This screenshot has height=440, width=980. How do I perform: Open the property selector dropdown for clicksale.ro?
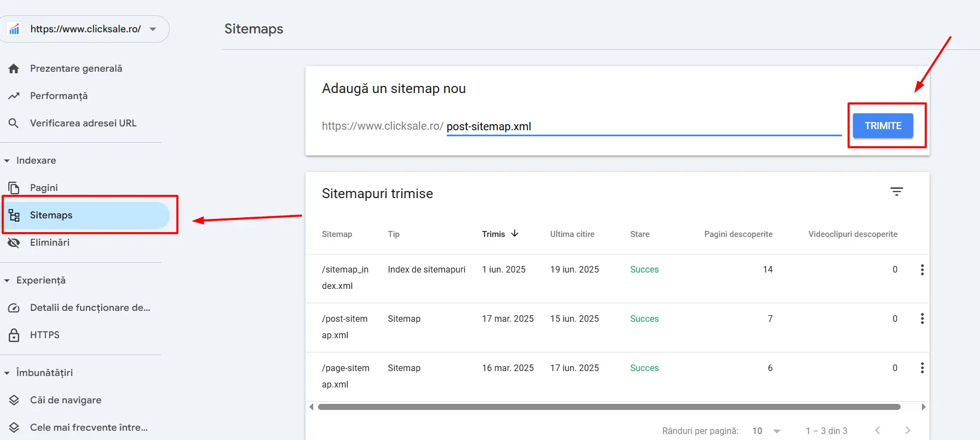(x=153, y=29)
